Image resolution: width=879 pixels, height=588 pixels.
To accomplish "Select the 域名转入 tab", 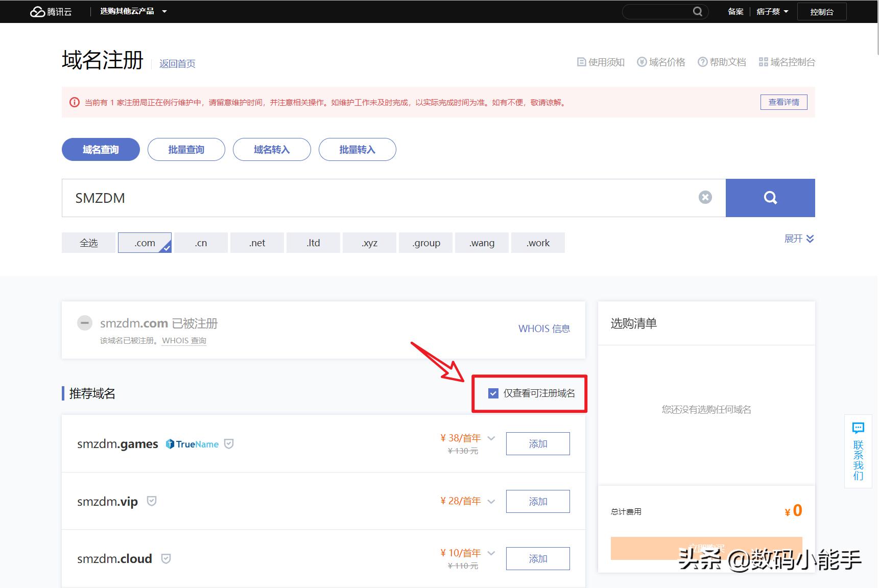I will pyautogui.click(x=272, y=149).
